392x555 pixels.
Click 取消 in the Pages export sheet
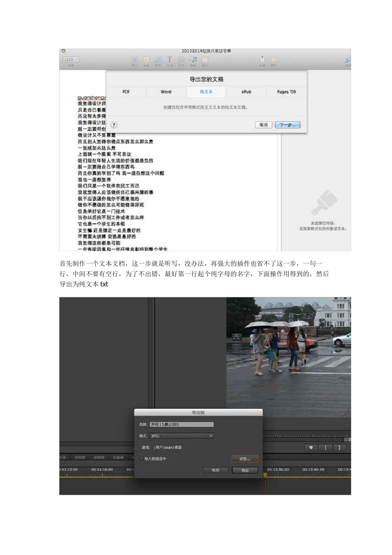click(263, 125)
